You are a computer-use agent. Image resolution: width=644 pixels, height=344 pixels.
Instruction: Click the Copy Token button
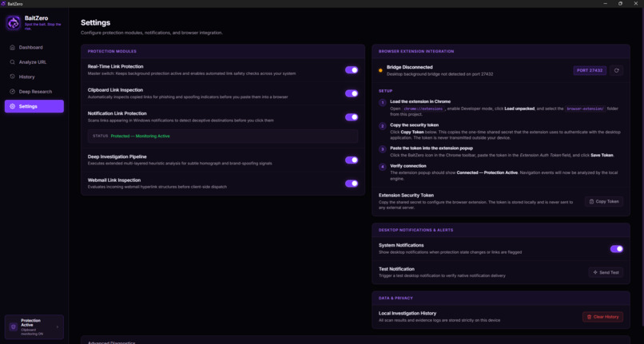tap(604, 202)
